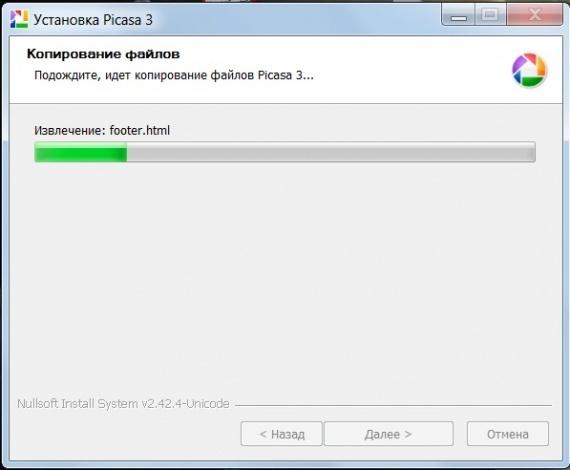Screen dimensions: 570x470
Task: Click the Назад back button
Action: tap(281, 434)
